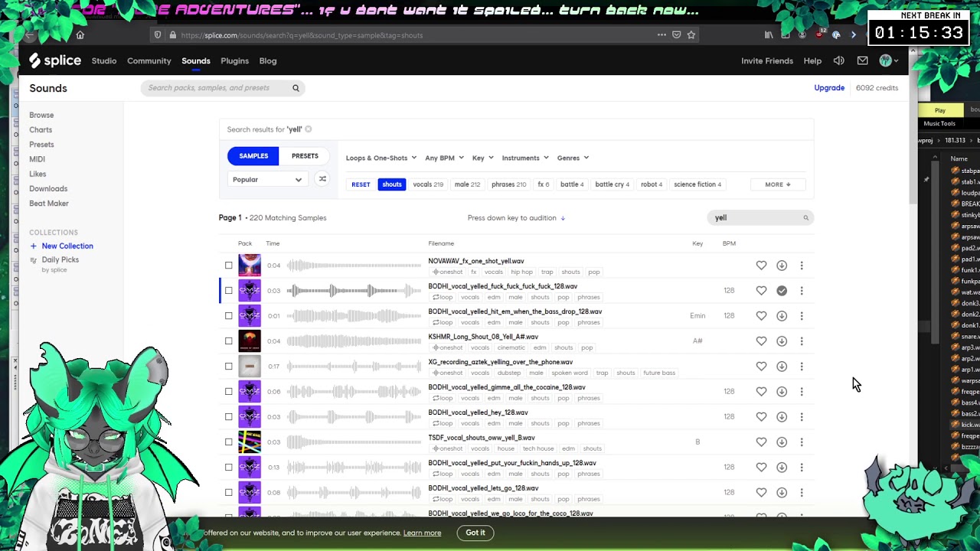Download XG_recording_aztek_yelling_over_the_phone sample

[782, 366]
